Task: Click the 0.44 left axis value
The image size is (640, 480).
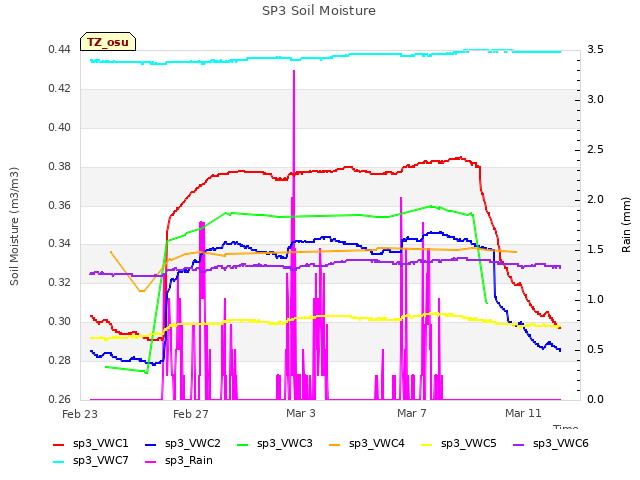Action: 60,50
